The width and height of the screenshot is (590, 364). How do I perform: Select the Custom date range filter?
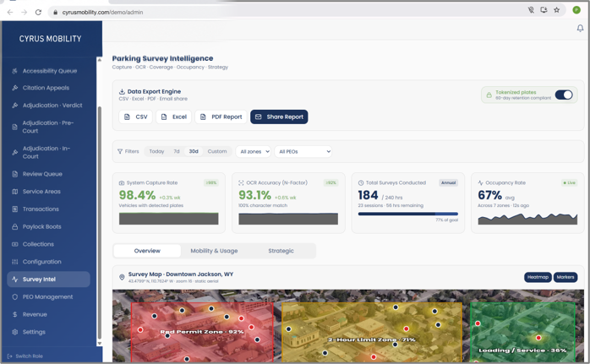[x=217, y=151]
